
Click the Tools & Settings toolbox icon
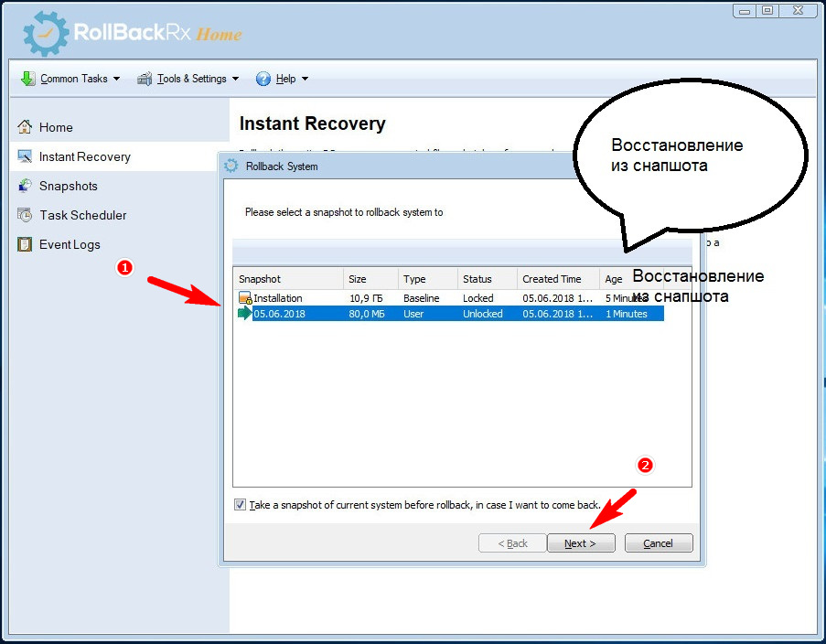(145, 79)
